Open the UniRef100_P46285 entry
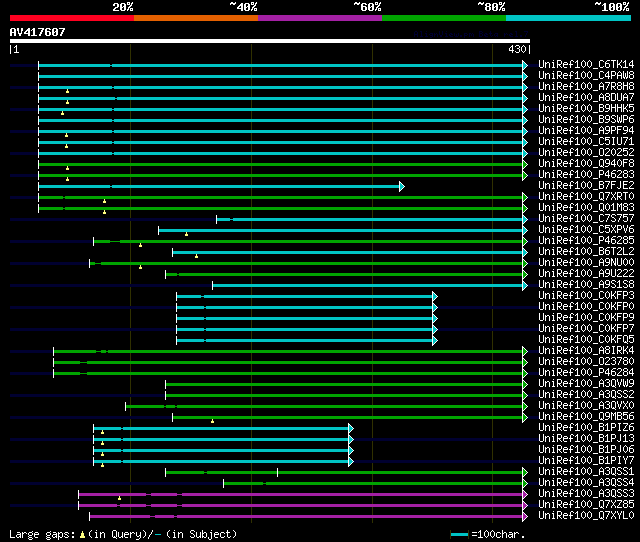This screenshot has width=640, height=542. (x=586, y=241)
